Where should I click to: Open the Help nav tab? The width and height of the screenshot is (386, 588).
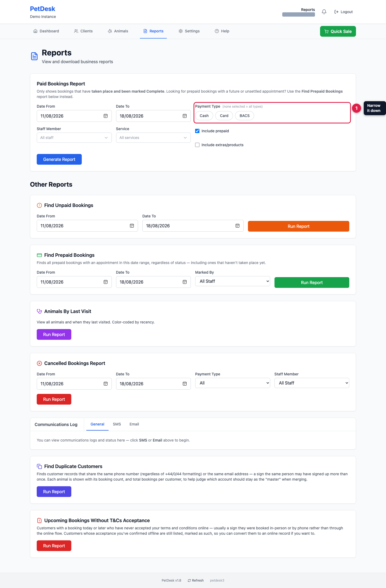(x=222, y=31)
